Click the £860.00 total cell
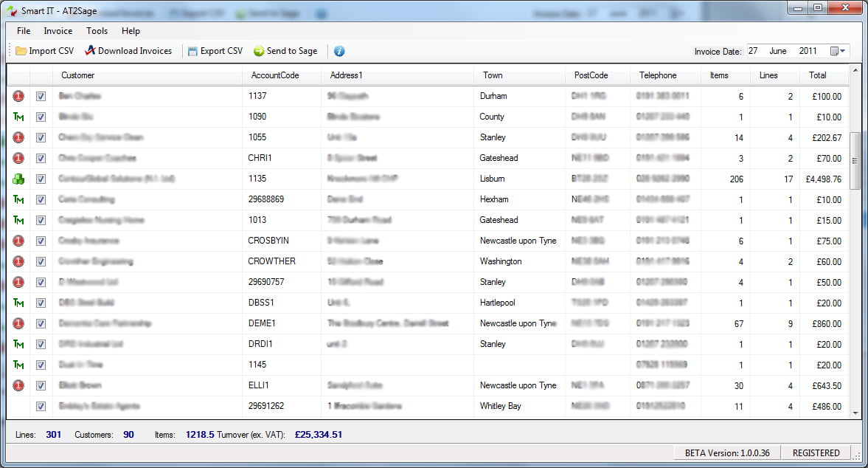The height and width of the screenshot is (468, 868). (824, 324)
